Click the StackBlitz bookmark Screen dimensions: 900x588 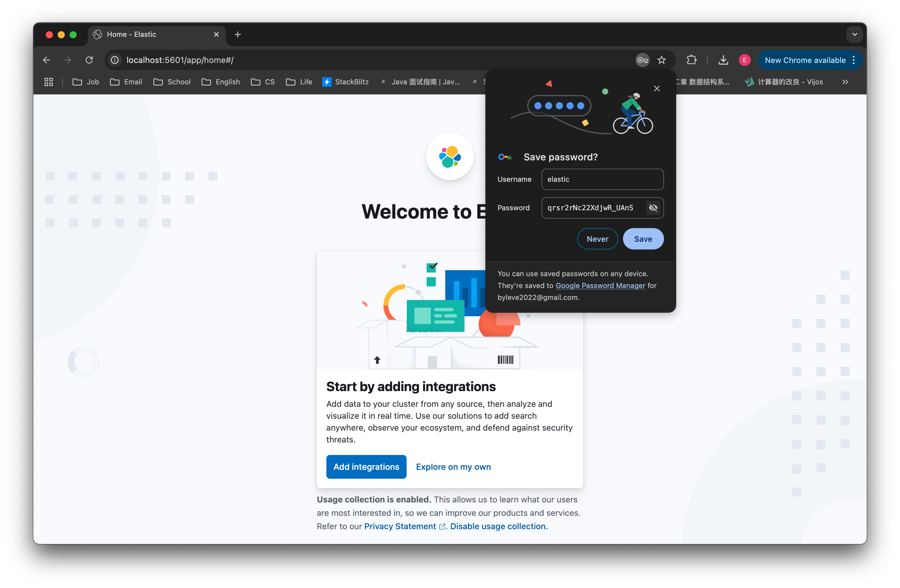click(x=345, y=82)
